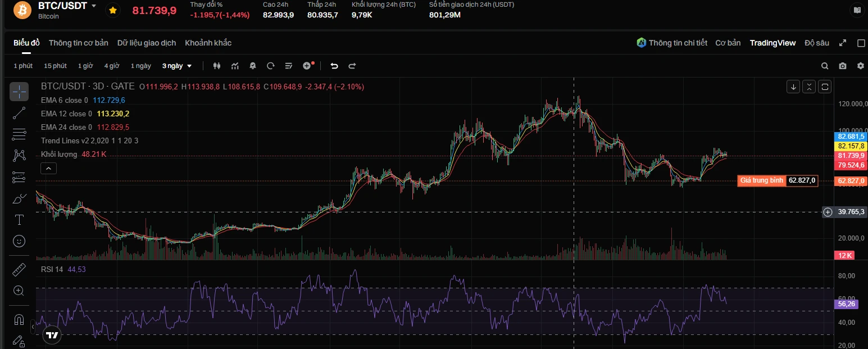Select the trend line drawing tool

click(19, 113)
